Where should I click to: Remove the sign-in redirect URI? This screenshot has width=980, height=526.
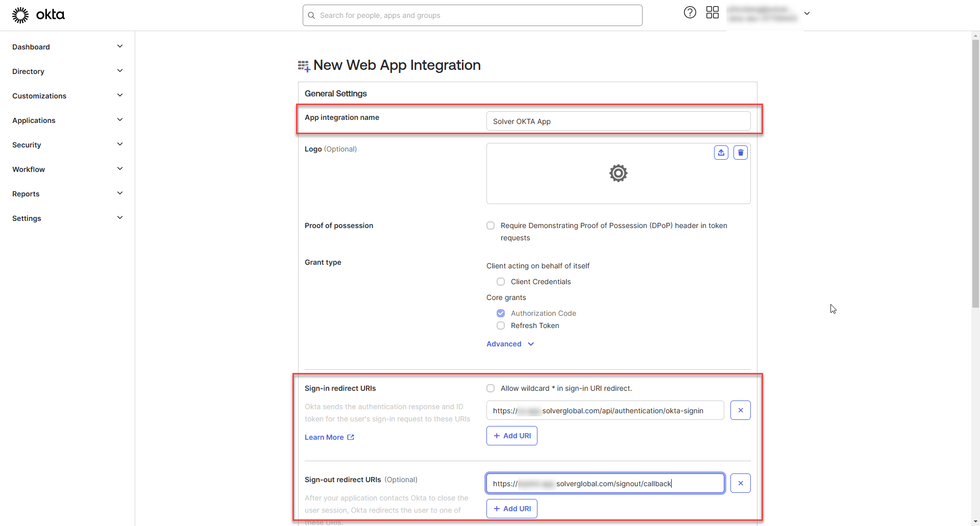[x=740, y=410]
